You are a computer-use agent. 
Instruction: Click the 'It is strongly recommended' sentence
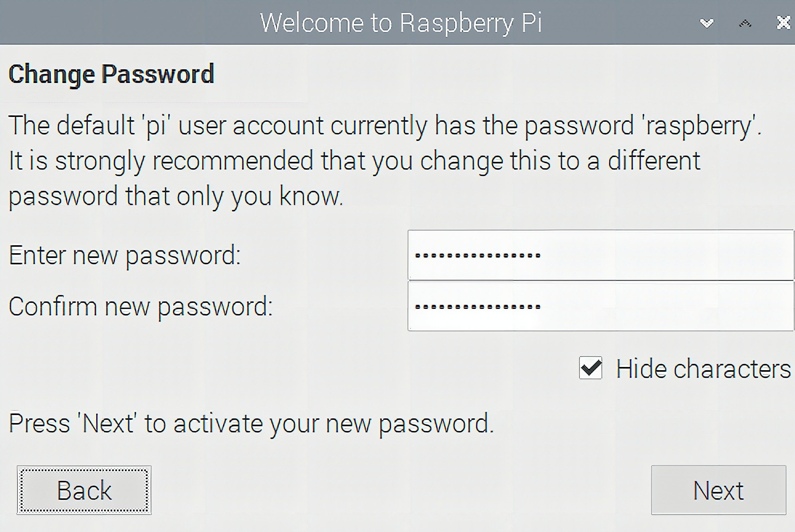pyautogui.click(x=354, y=161)
